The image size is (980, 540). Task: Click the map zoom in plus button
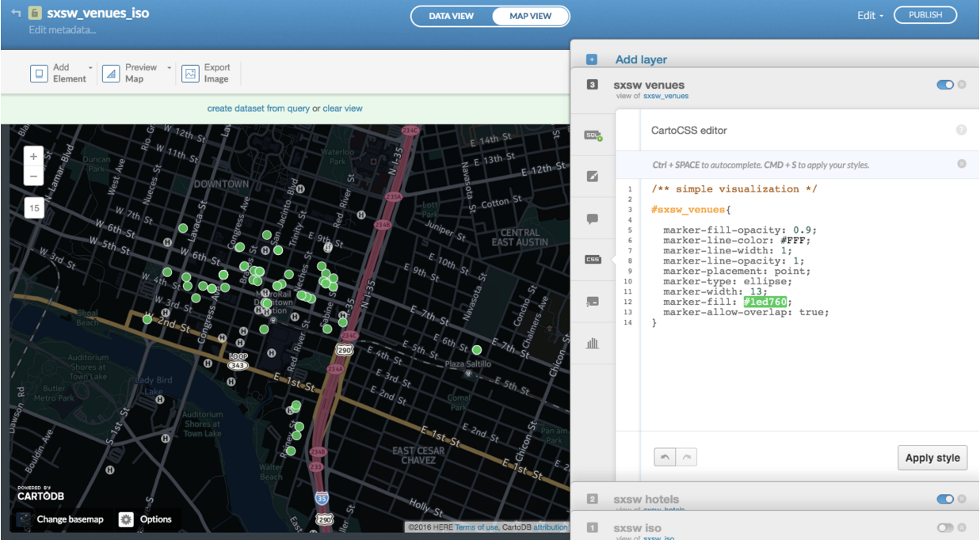pyautogui.click(x=33, y=157)
